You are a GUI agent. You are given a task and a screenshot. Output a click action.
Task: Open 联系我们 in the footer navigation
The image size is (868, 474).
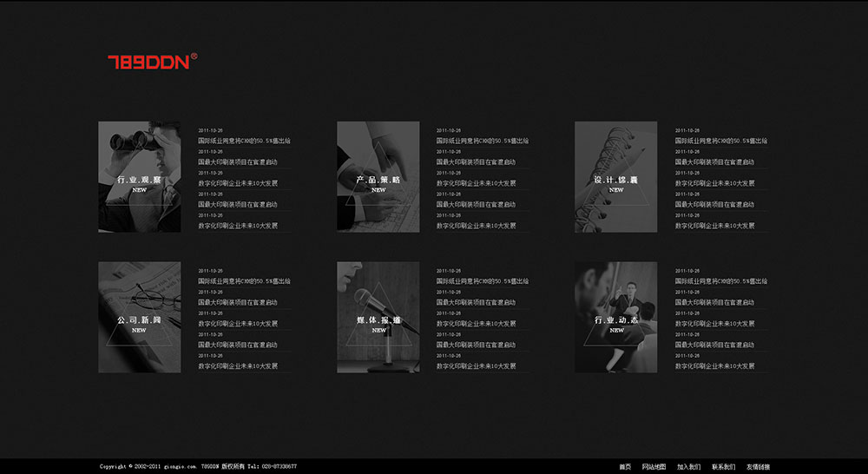723,467
